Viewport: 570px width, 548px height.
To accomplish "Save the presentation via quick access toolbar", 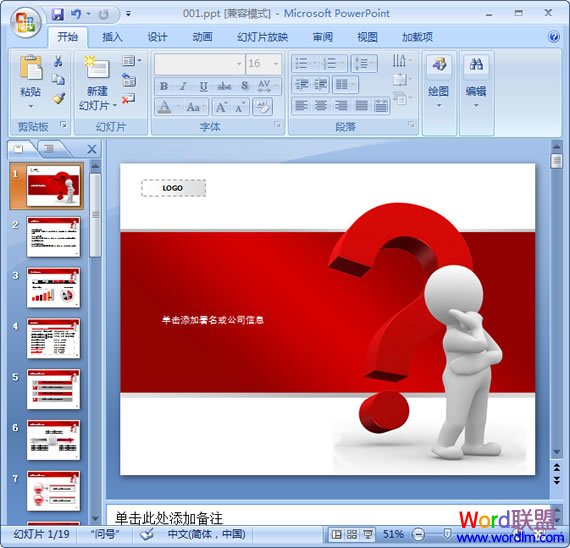I will [57, 15].
